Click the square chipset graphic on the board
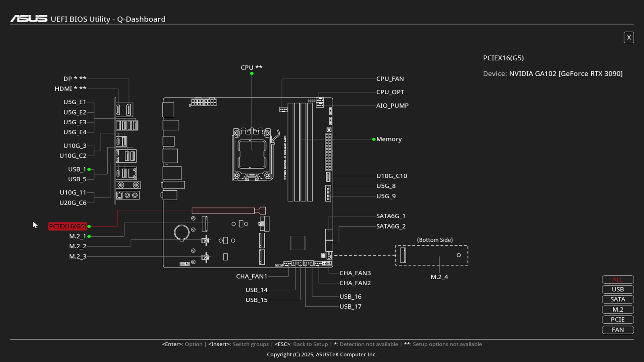The width and height of the screenshot is (644, 362). click(x=298, y=243)
